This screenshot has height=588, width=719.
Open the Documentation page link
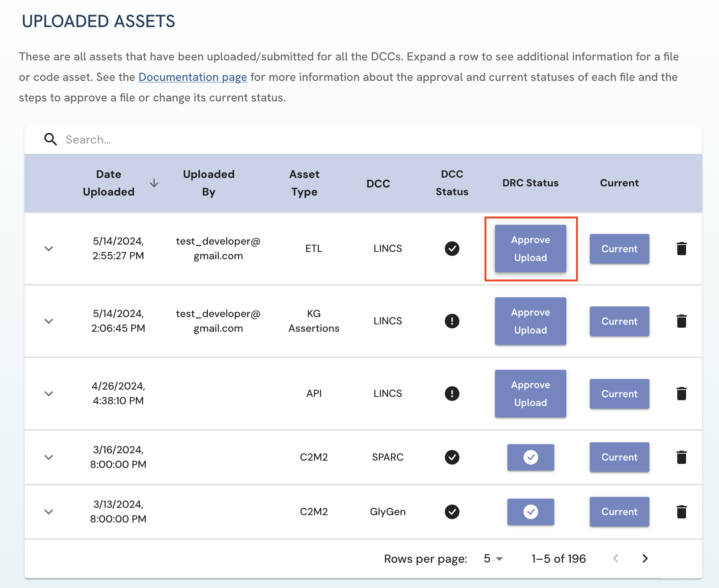[193, 77]
